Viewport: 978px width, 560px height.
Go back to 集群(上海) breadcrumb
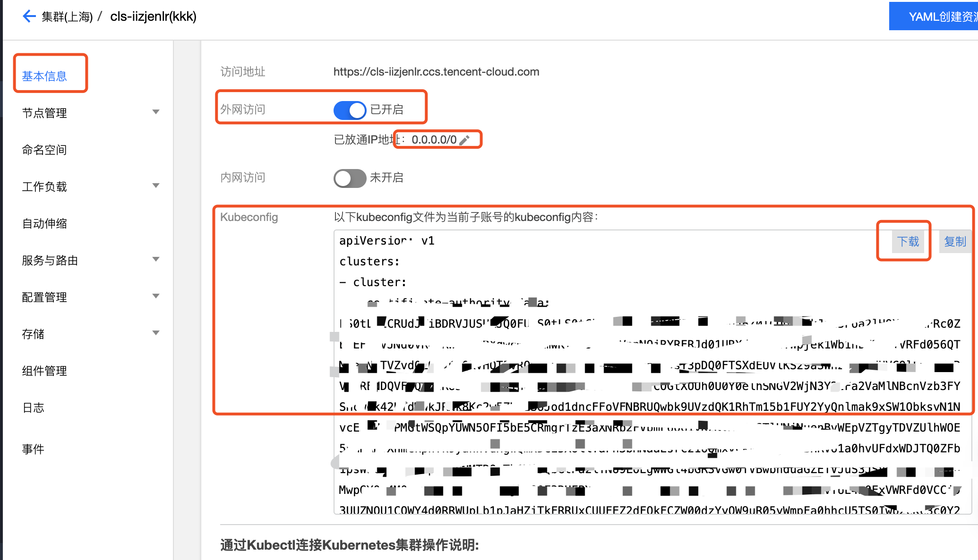coord(67,17)
